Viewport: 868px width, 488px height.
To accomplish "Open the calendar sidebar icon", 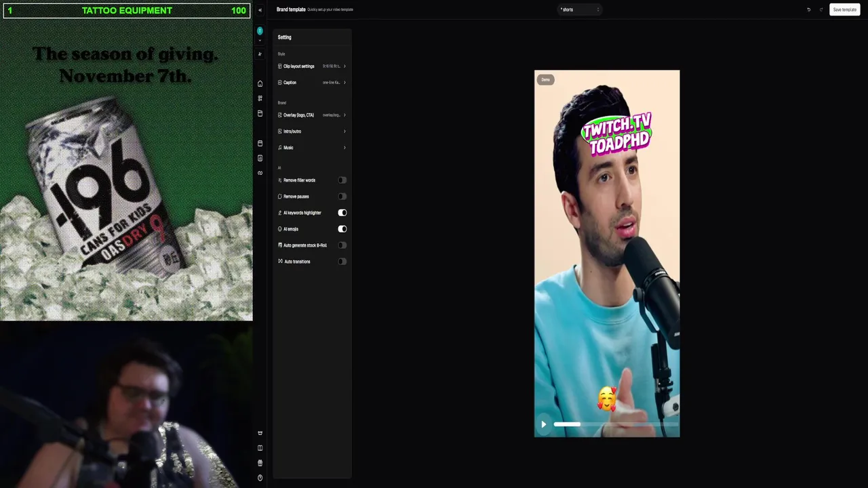I will pyautogui.click(x=260, y=143).
